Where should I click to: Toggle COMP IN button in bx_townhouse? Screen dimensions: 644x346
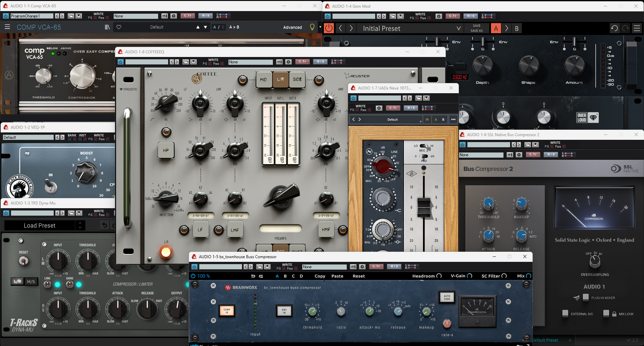click(227, 311)
